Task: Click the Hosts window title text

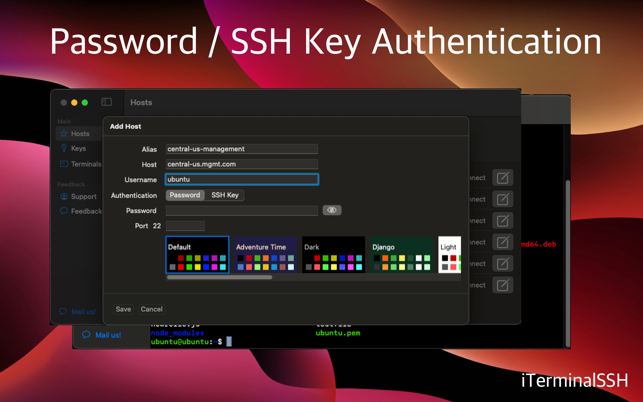Action: [x=141, y=102]
